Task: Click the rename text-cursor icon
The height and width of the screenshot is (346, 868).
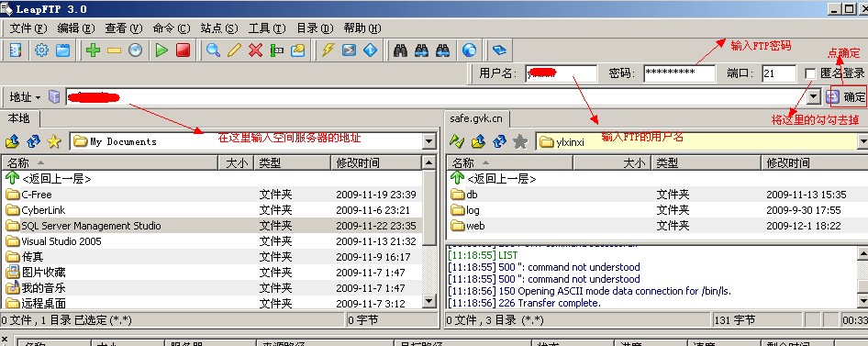Action: tap(277, 50)
